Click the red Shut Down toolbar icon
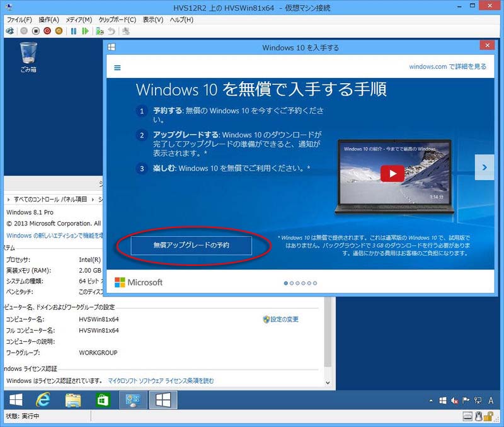 (47, 31)
